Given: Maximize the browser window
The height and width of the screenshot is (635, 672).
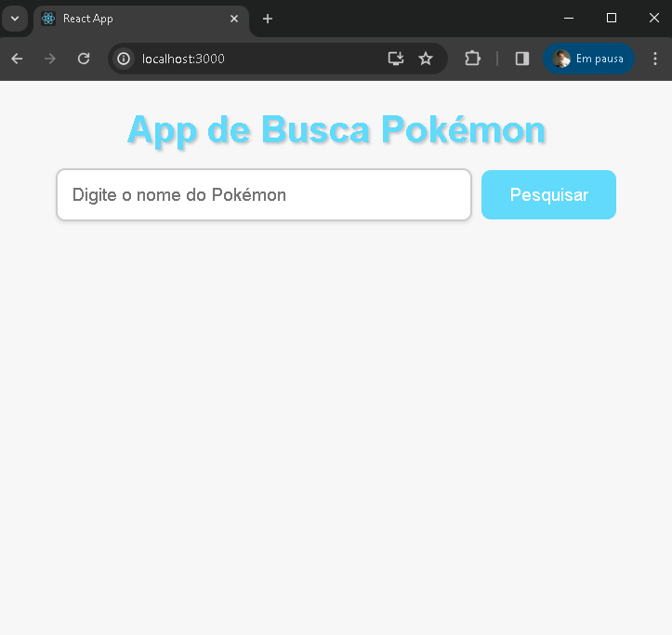Looking at the screenshot, I should pyautogui.click(x=612, y=18).
